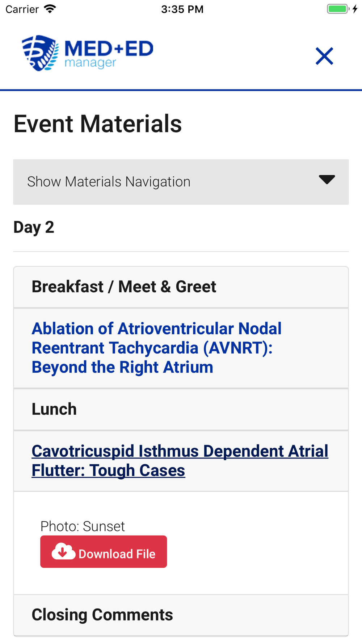The image size is (362, 644).
Task: Tap the Wi-Fi signal icon
Action: coord(50,9)
